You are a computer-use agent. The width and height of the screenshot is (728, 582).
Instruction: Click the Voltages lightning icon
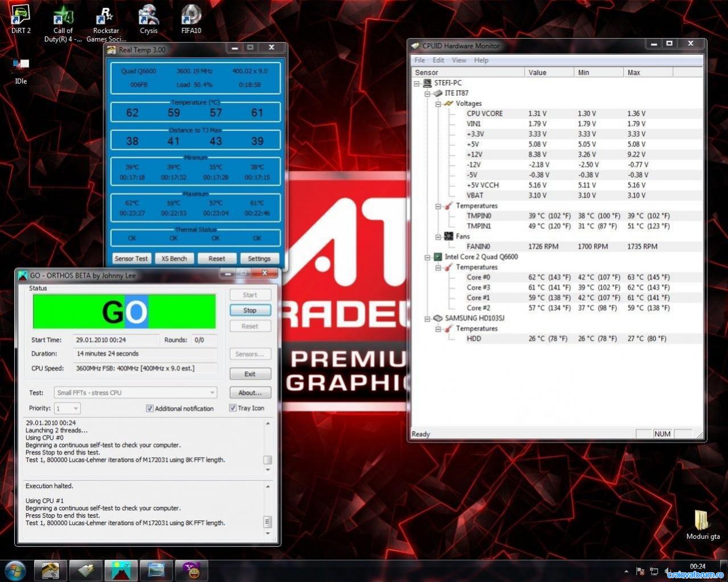pyautogui.click(x=448, y=104)
